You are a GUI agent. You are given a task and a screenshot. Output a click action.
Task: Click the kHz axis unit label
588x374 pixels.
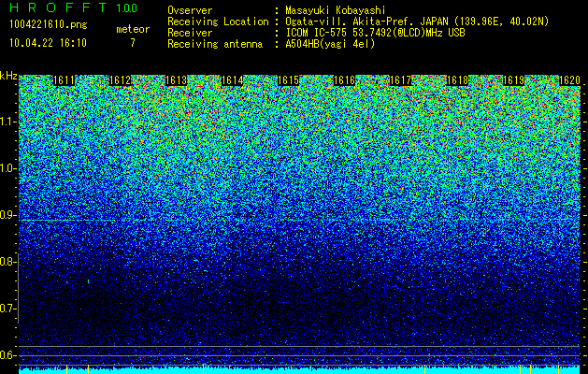(8, 76)
